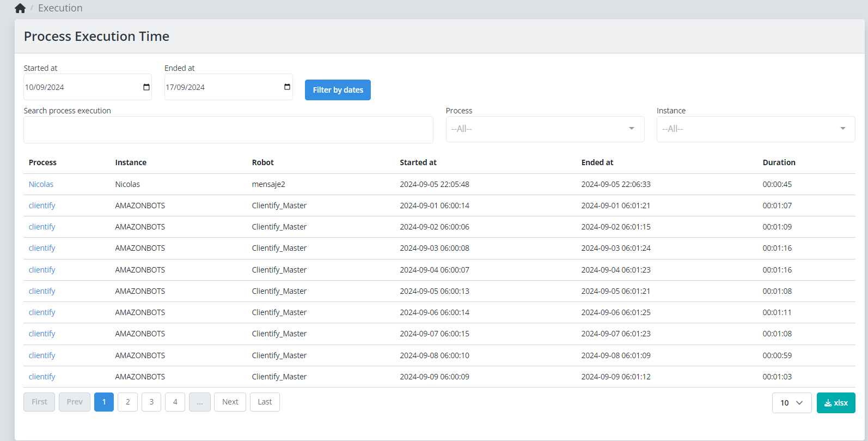Click the Filter by dates button
Viewport: 868px width, 441px height.
[x=338, y=90]
